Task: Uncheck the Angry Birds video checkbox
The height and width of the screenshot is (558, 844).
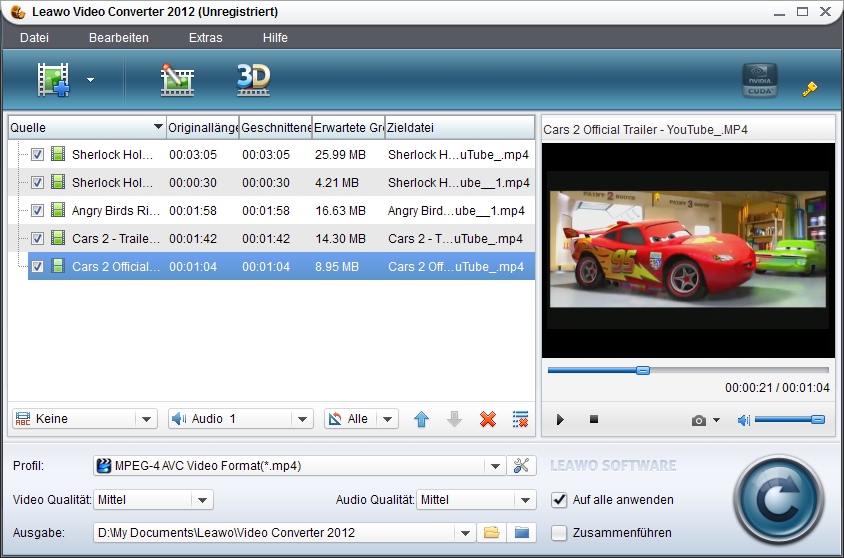Action: pyautogui.click(x=37, y=211)
